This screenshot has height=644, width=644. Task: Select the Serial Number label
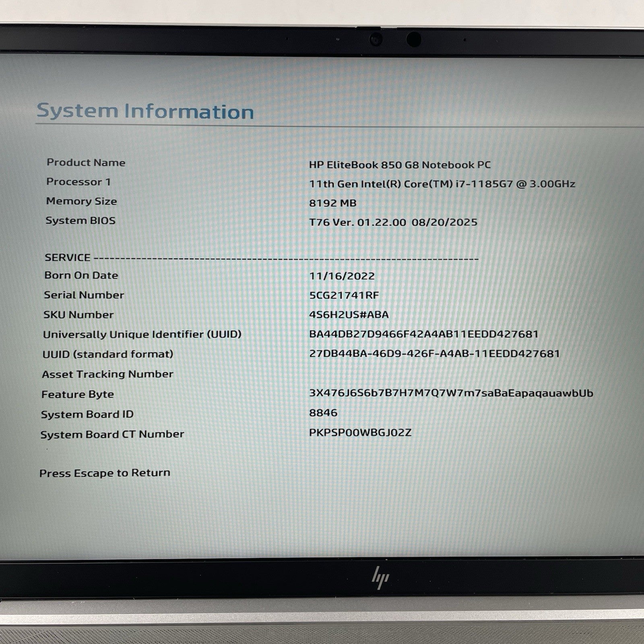click(x=84, y=295)
